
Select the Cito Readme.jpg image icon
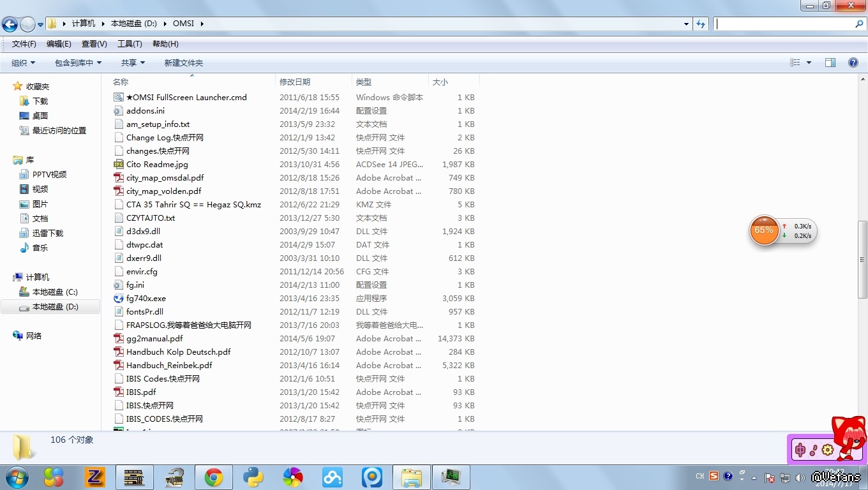tap(118, 164)
